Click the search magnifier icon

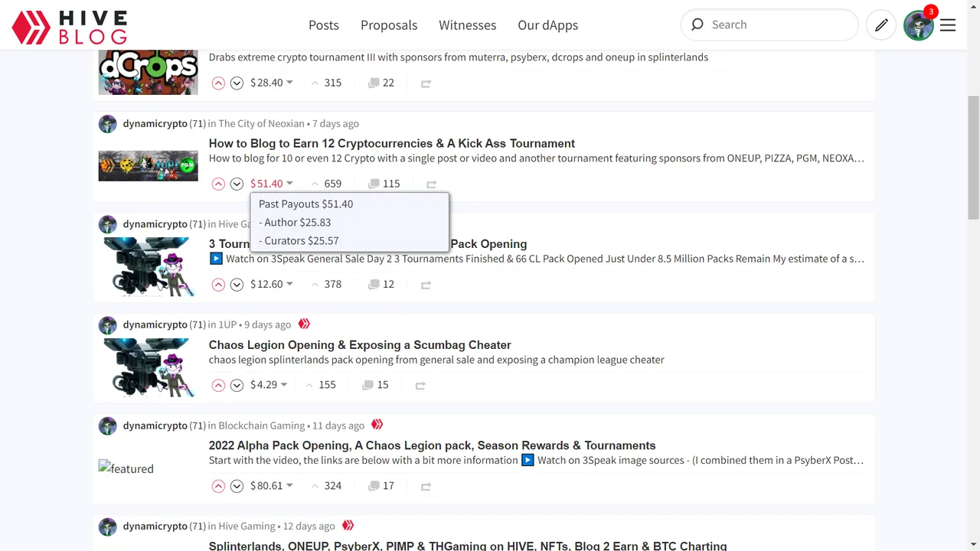pyautogui.click(x=697, y=24)
